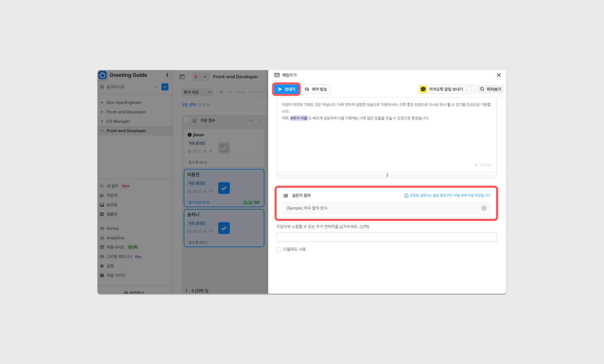
Task: Toggle the jieun card checkbox
Action: [224, 148]
